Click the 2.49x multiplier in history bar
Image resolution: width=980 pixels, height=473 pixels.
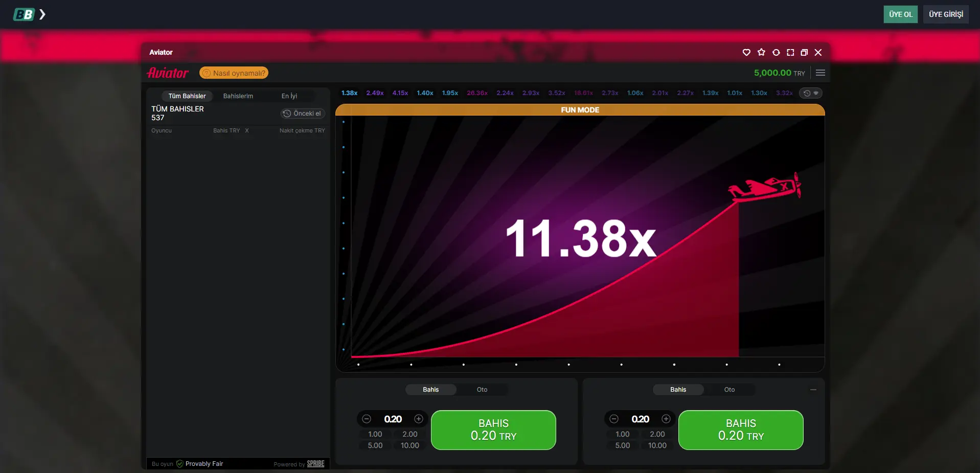[x=375, y=93]
